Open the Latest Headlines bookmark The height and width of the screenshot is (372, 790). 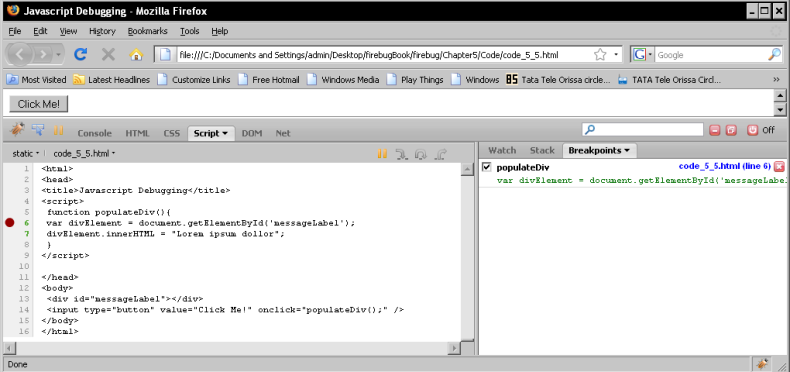coord(112,80)
